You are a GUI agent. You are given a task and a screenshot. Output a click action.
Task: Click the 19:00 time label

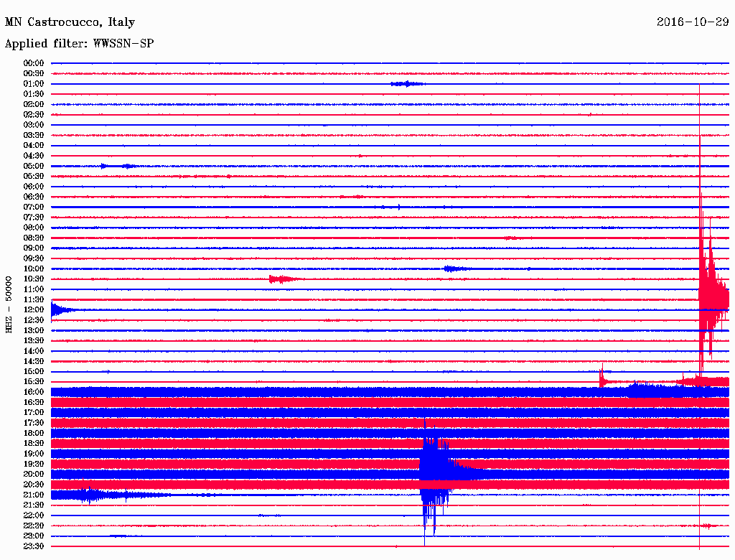34,454
